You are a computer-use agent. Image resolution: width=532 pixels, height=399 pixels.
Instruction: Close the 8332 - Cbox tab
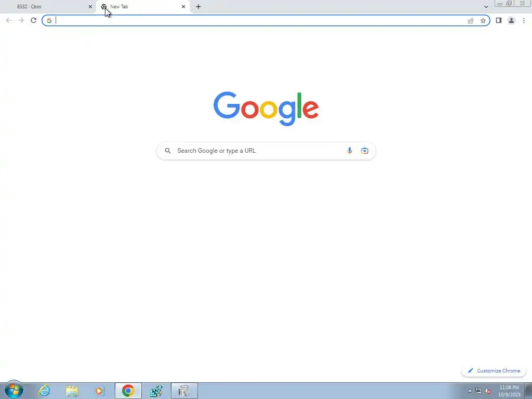(90, 6)
